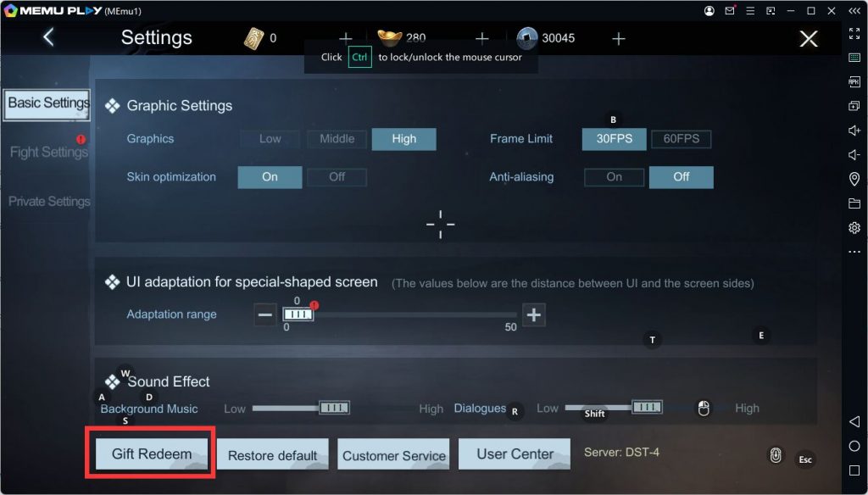The image size is (868, 495).
Task: Close settings with the large X icon
Action: (x=808, y=38)
